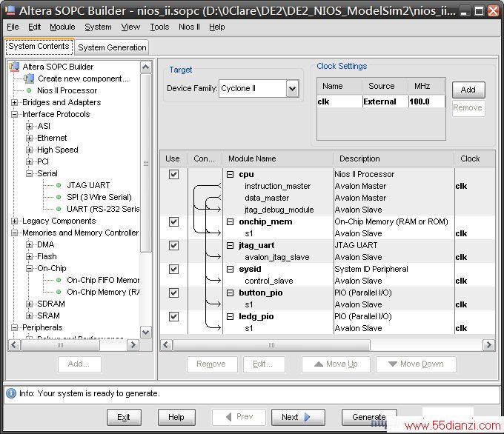Expand the Ethernet node

point(29,138)
